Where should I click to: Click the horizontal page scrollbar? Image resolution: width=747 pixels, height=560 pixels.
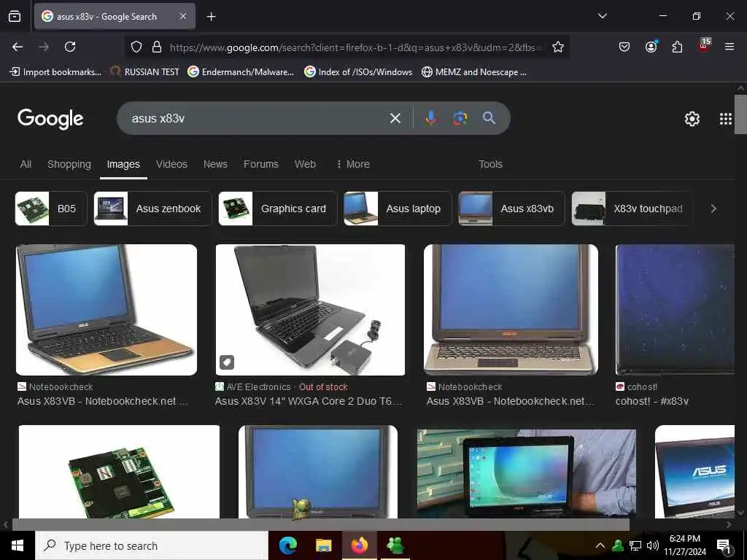[x=320, y=524]
